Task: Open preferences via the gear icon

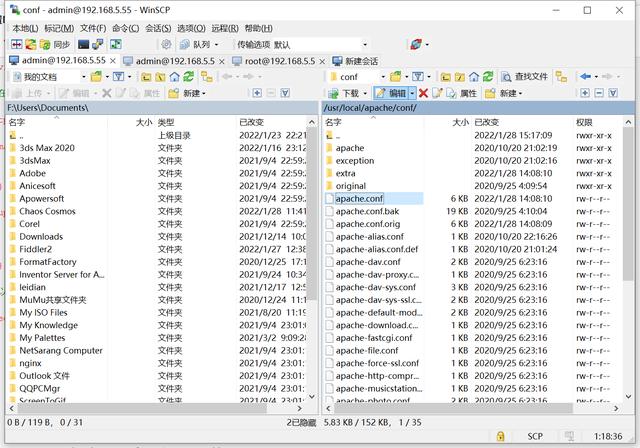Action: (166, 44)
